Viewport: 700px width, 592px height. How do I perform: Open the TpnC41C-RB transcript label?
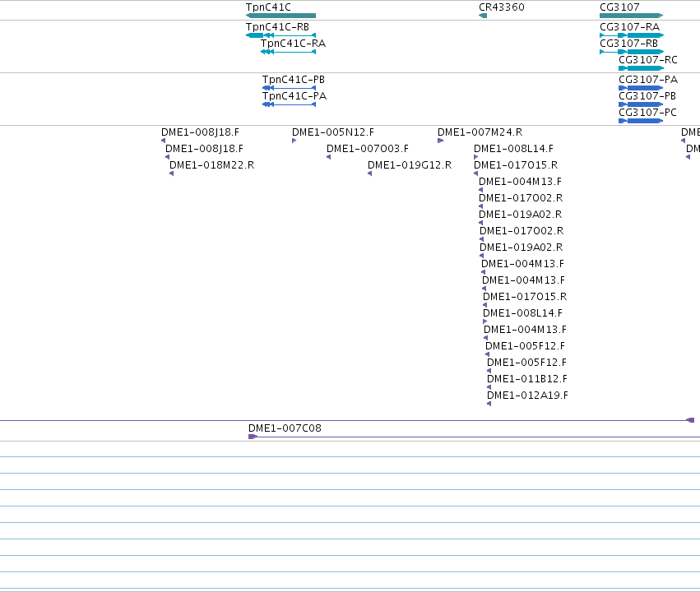277,27
